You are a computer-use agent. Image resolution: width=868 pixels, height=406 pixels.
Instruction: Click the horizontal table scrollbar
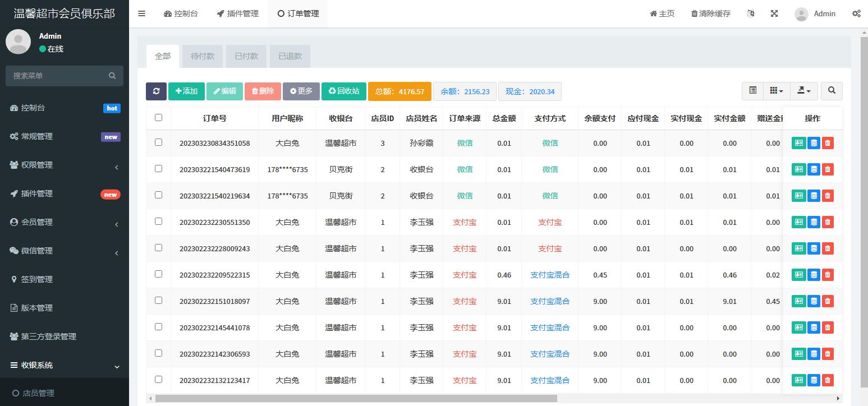[356, 398]
